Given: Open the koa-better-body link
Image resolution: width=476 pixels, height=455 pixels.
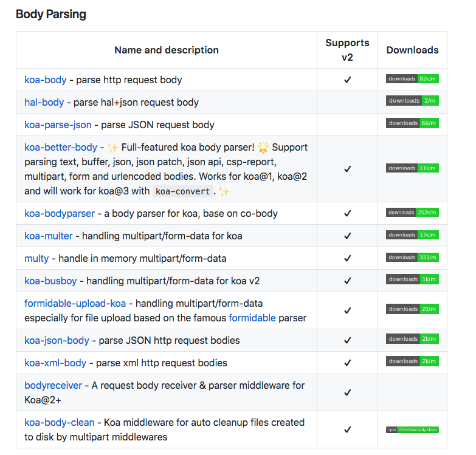Looking at the screenshot, I should coord(61,147).
